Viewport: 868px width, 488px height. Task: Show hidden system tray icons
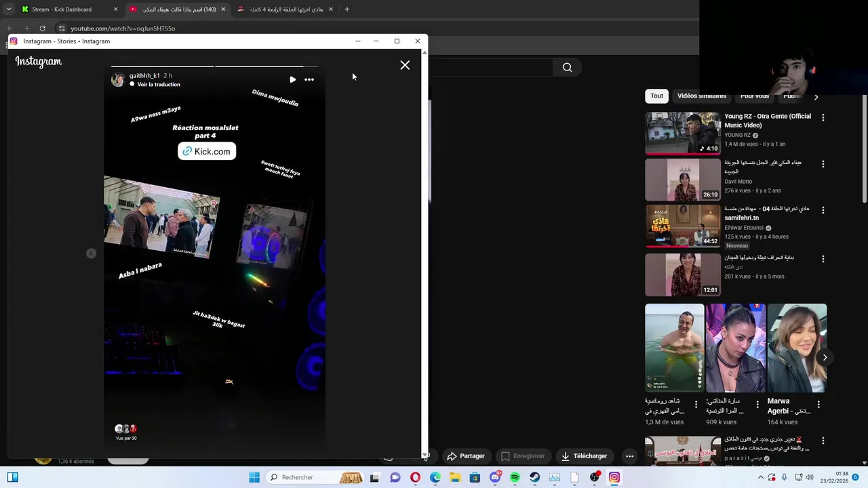(760, 478)
